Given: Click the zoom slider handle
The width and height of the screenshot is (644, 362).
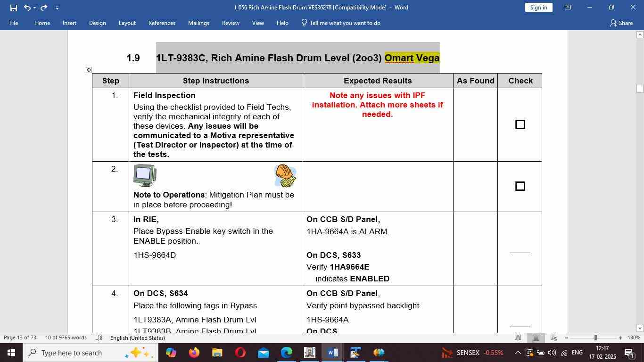Looking at the screenshot, I should (595, 337).
